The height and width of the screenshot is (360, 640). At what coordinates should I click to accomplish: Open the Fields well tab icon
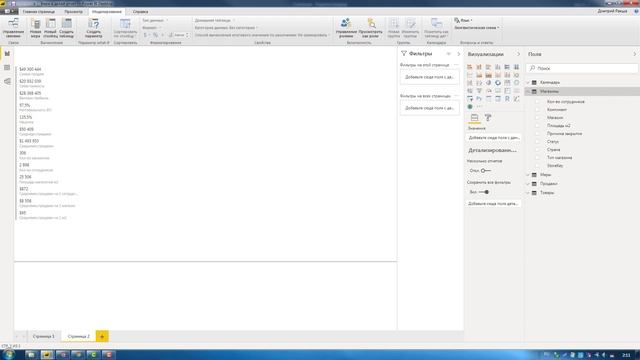point(474,118)
